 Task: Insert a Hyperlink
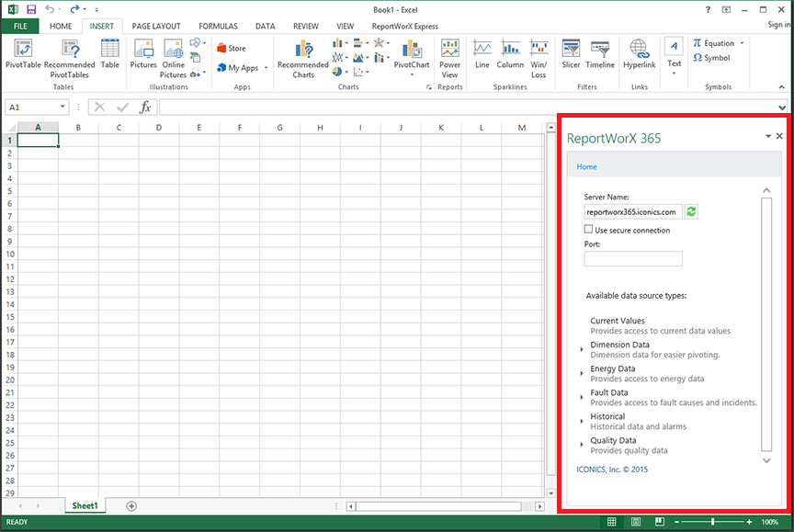pos(639,54)
